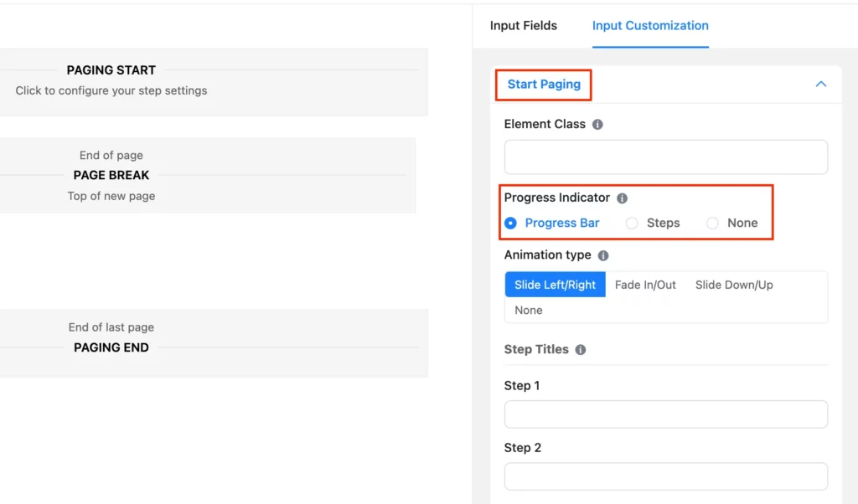Click the Start Paging section header
This screenshot has height=504, width=858.
(x=543, y=85)
